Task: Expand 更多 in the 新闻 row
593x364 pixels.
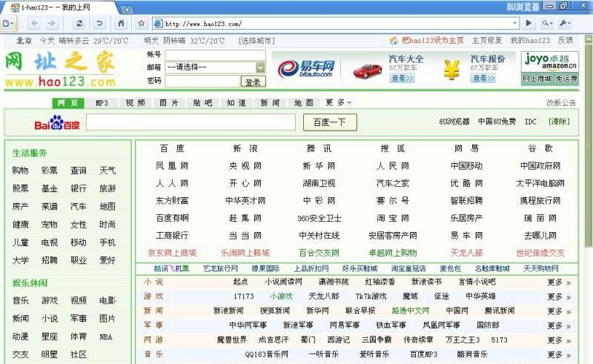Action: coord(559,311)
